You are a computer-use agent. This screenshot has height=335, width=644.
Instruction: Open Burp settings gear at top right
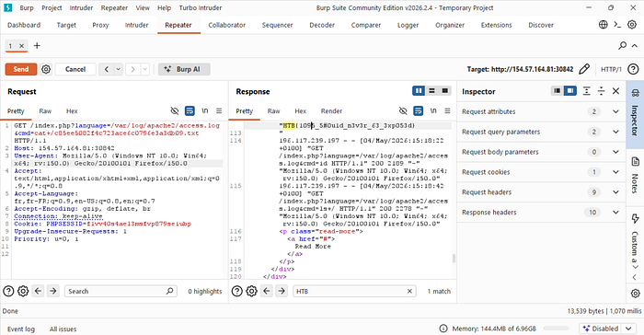pyautogui.click(x=632, y=25)
